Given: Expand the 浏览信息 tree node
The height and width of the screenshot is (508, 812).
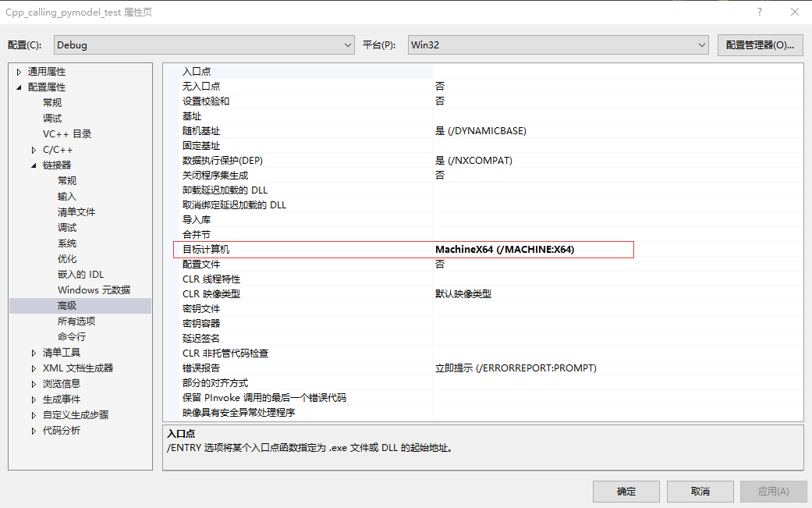Looking at the screenshot, I should tap(34, 384).
